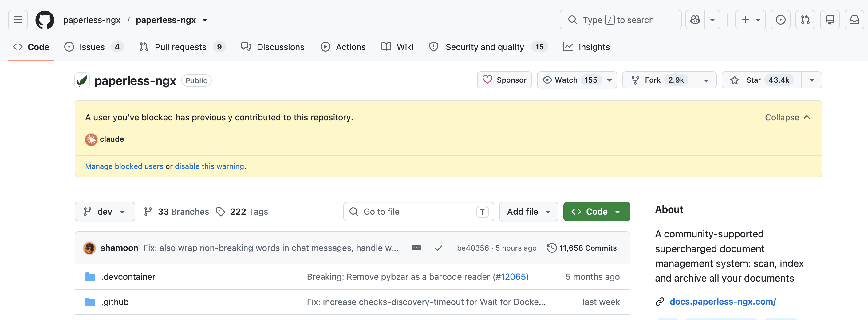
Task: Go to GitHub homepage via Octocat logo
Action: click(45, 20)
